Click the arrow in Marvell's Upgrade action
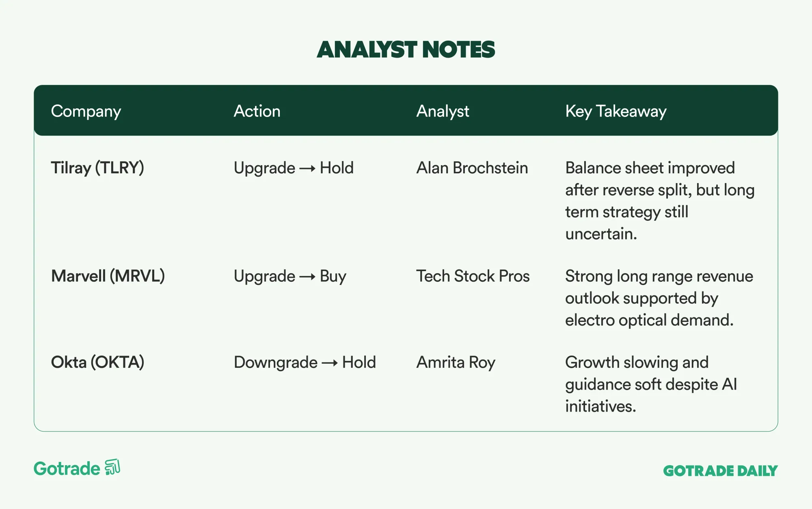812x509 pixels. click(307, 277)
